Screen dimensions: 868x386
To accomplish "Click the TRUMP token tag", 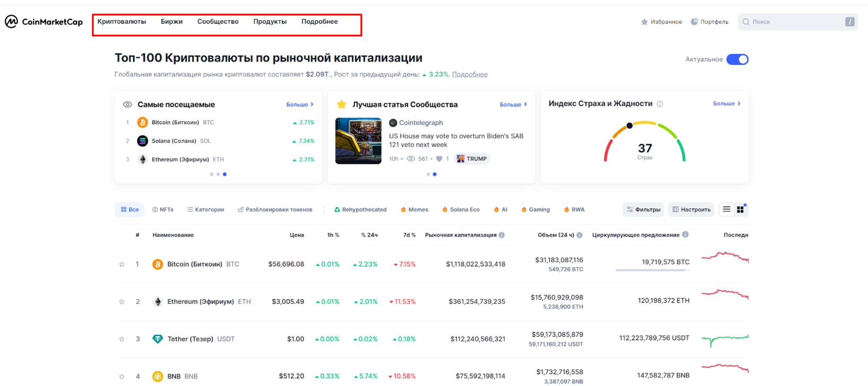I will (x=472, y=159).
